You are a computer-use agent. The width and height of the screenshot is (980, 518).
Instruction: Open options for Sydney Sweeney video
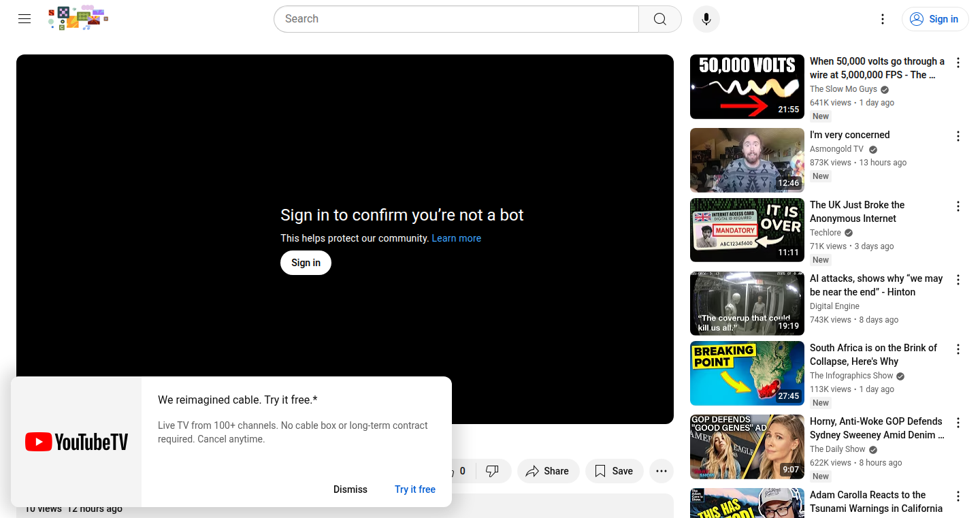click(958, 423)
